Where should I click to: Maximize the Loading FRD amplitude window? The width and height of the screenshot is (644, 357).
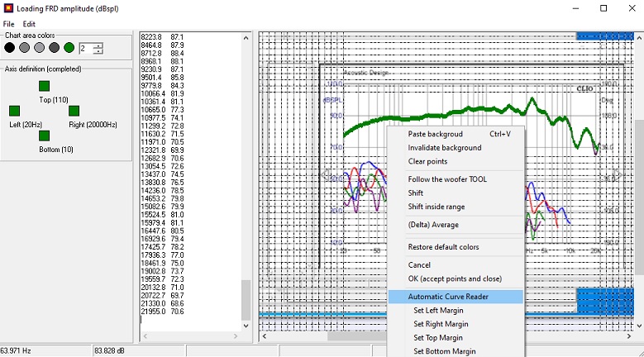click(x=603, y=8)
